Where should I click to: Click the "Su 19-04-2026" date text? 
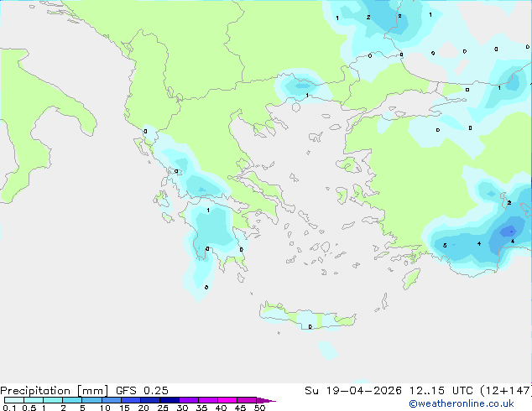point(353,391)
